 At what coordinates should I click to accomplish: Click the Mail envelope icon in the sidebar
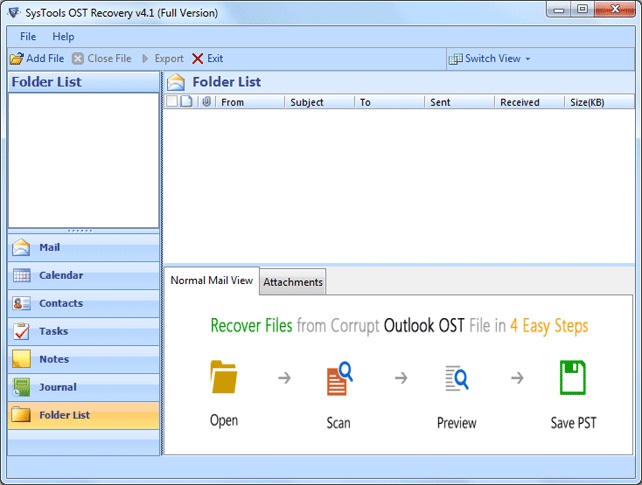(x=21, y=247)
